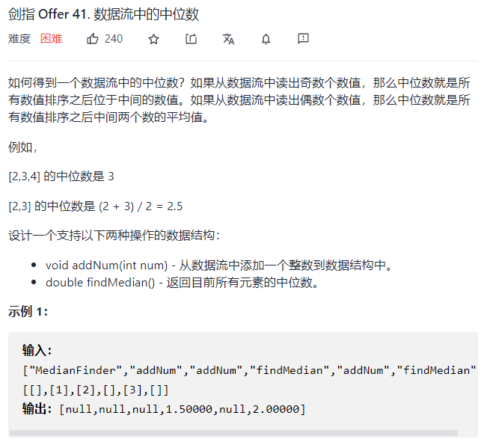Click the like count 240
The image size is (496, 448).
pyautogui.click(x=114, y=39)
